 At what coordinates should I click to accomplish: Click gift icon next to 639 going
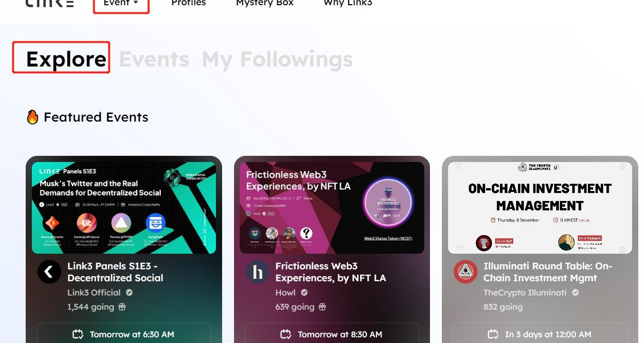point(322,307)
